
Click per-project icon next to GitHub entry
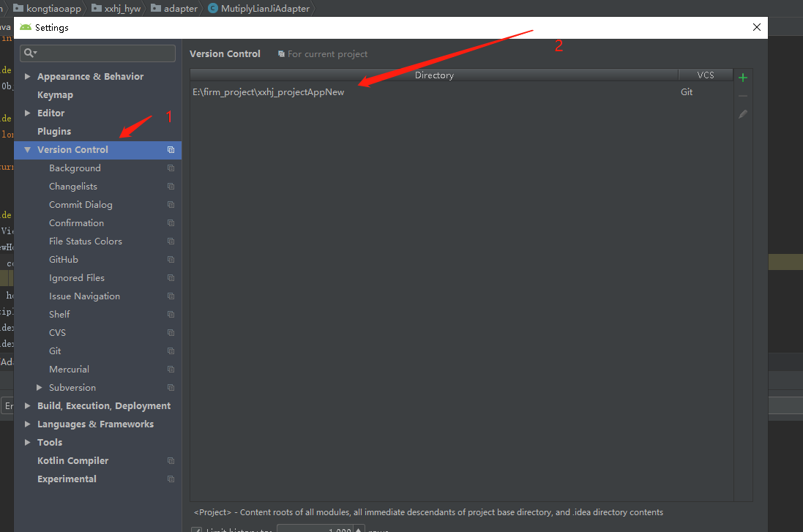[170, 259]
